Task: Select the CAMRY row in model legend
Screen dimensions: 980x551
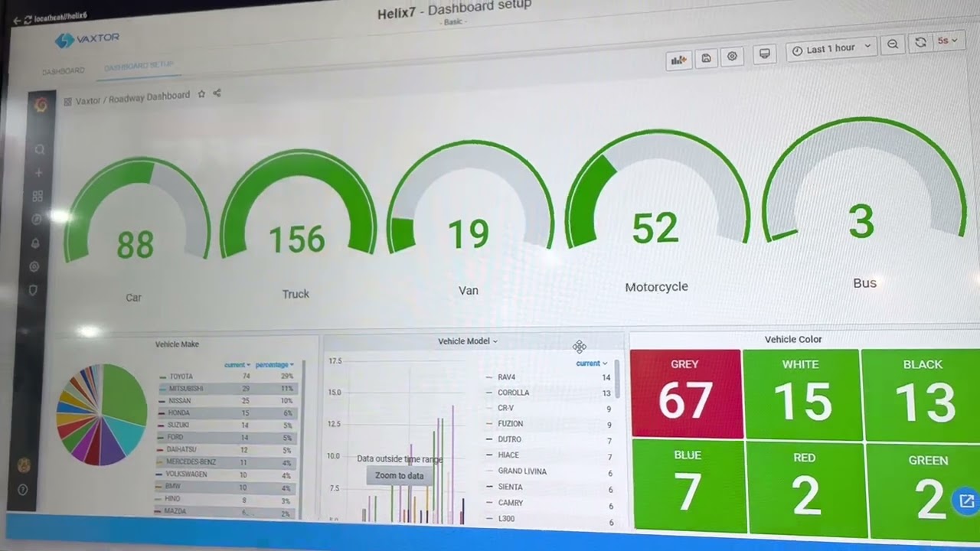Action: [548, 504]
